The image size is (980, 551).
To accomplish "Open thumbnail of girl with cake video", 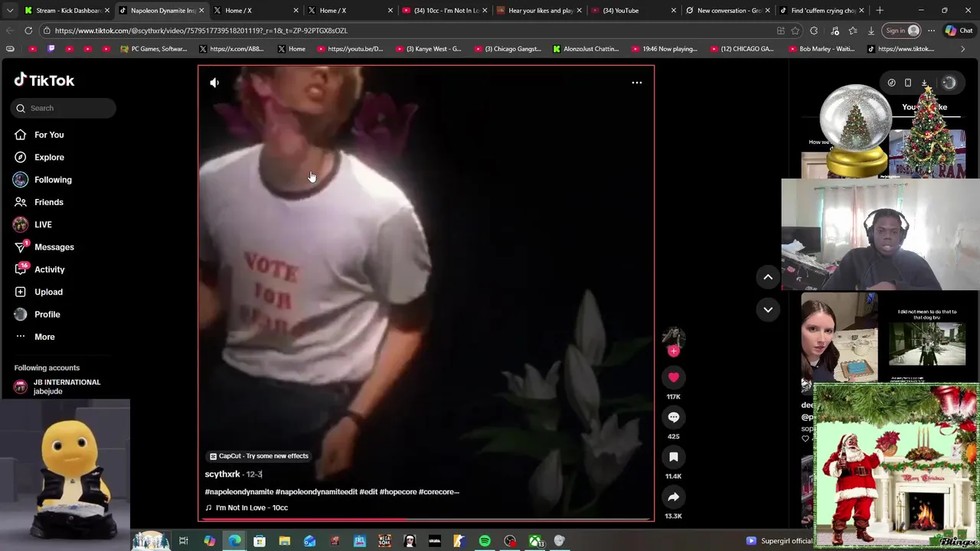I will tap(840, 337).
